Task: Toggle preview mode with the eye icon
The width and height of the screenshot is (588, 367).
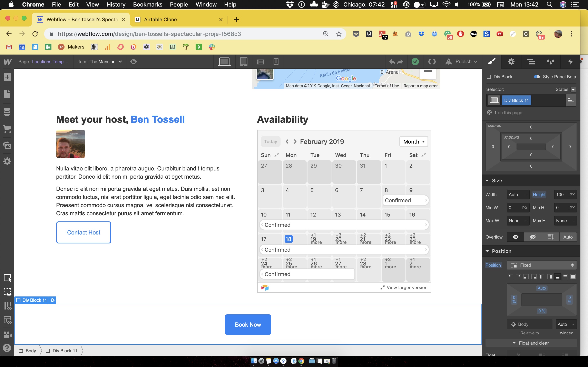Action: [x=133, y=62]
